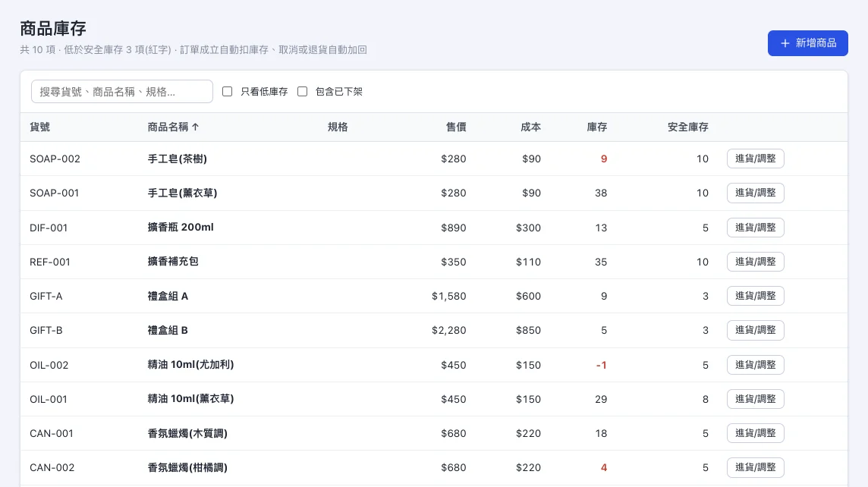Click the SKU GIFT-A

(46, 296)
